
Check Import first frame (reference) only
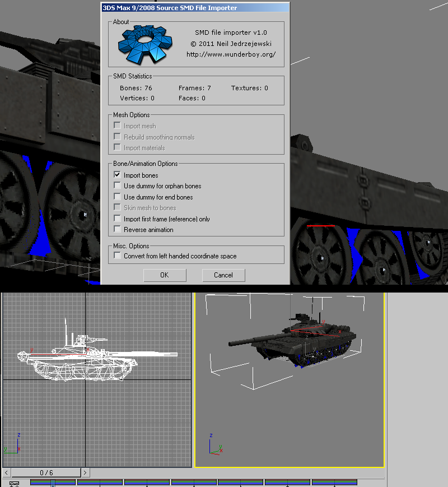click(x=117, y=219)
